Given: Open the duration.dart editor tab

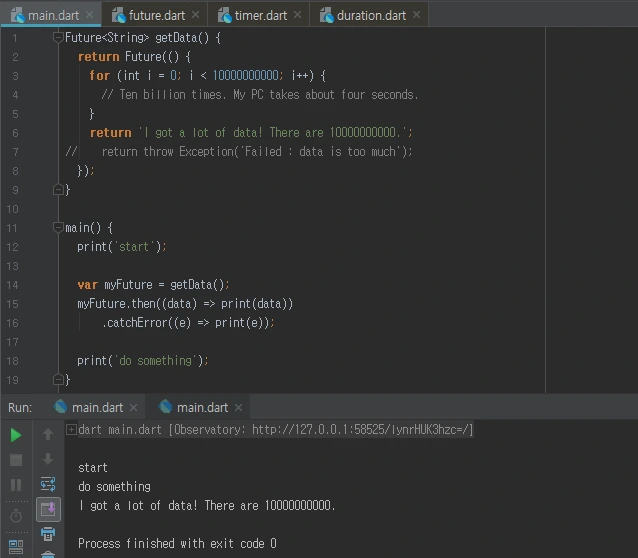Looking at the screenshot, I should tap(371, 15).
